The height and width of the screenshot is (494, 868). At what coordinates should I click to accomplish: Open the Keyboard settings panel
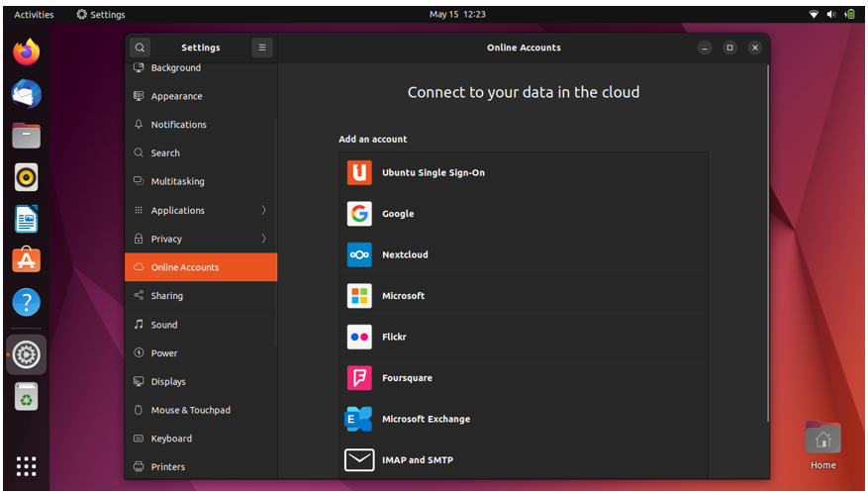[201, 439]
